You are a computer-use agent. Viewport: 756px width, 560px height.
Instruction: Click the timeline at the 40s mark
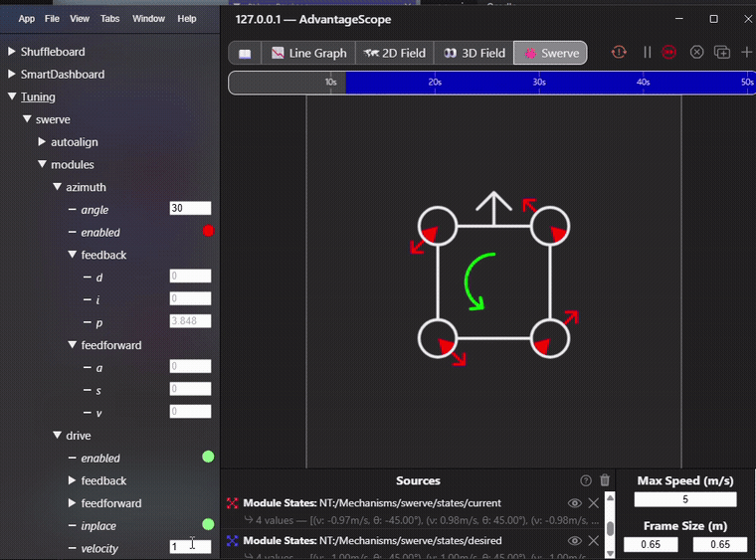[x=644, y=83]
